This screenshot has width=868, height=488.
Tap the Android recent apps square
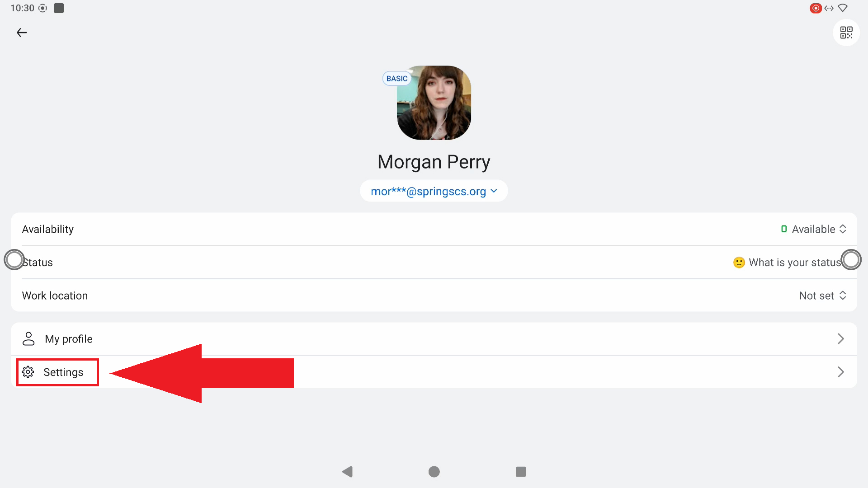521,472
